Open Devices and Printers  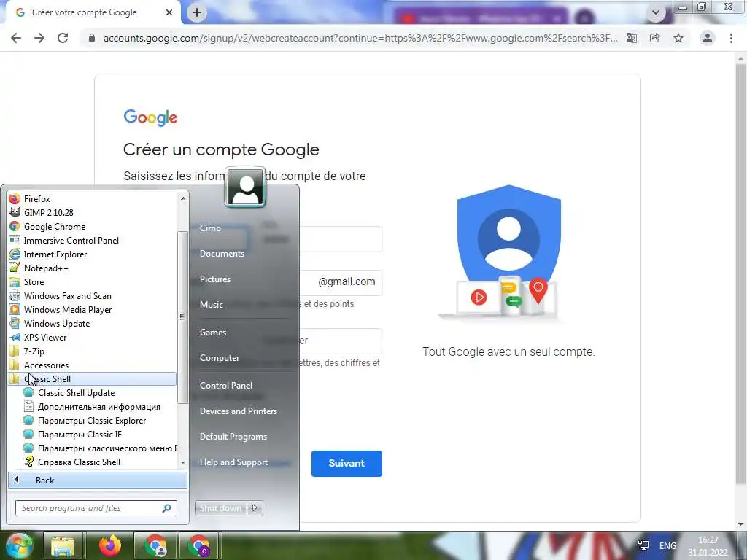(x=239, y=411)
